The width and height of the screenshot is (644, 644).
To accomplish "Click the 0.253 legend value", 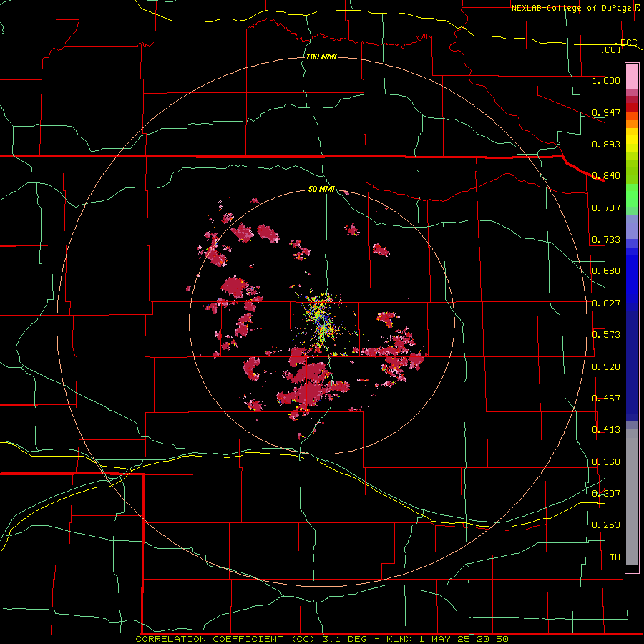I will (606, 525).
